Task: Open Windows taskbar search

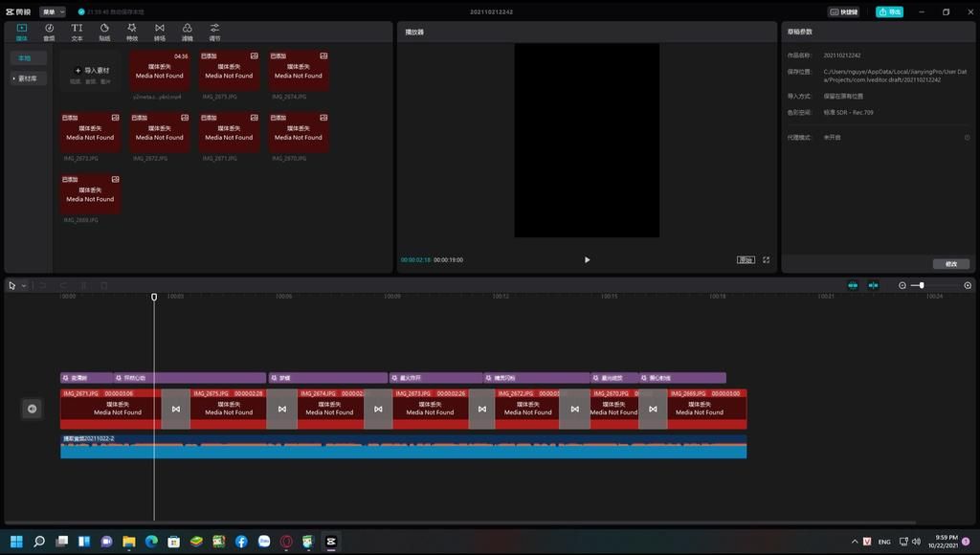Action: pos(39,542)
